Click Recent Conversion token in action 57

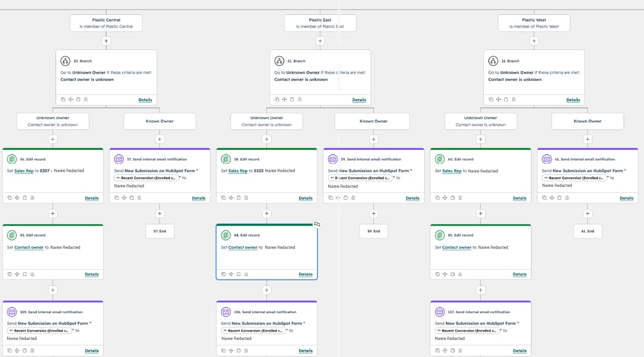[147, 178]
